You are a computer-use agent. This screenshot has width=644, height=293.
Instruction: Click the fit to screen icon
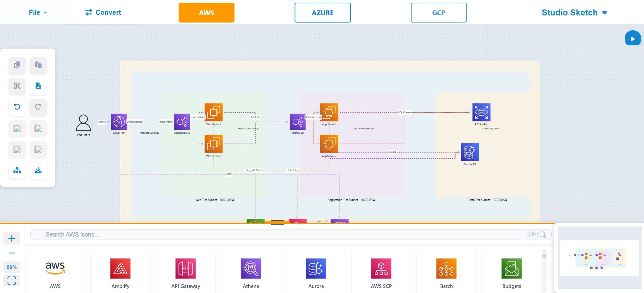click(12, 281)
